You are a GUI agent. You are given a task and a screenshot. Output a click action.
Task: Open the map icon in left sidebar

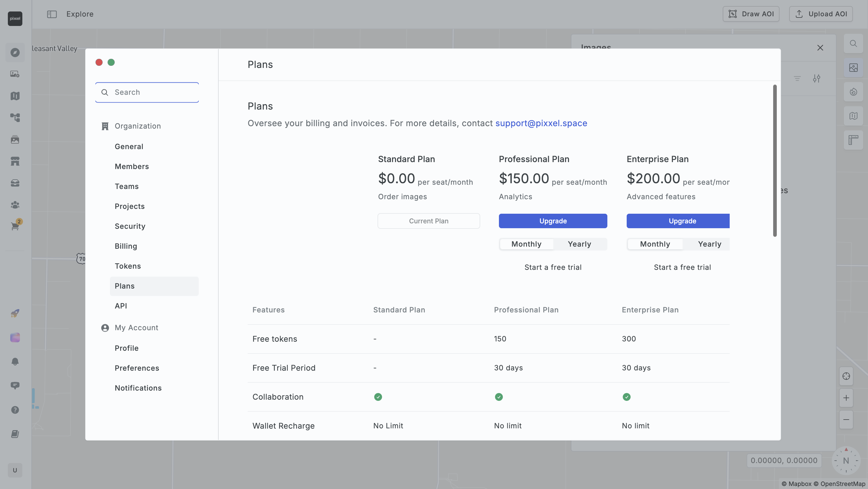pyautogui.click(x=15, y=96)
